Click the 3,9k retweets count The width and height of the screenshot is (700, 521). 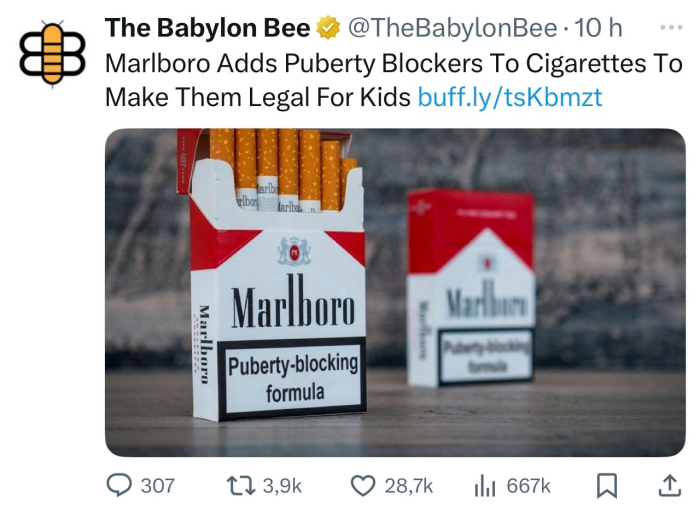(x=283, y=486)
